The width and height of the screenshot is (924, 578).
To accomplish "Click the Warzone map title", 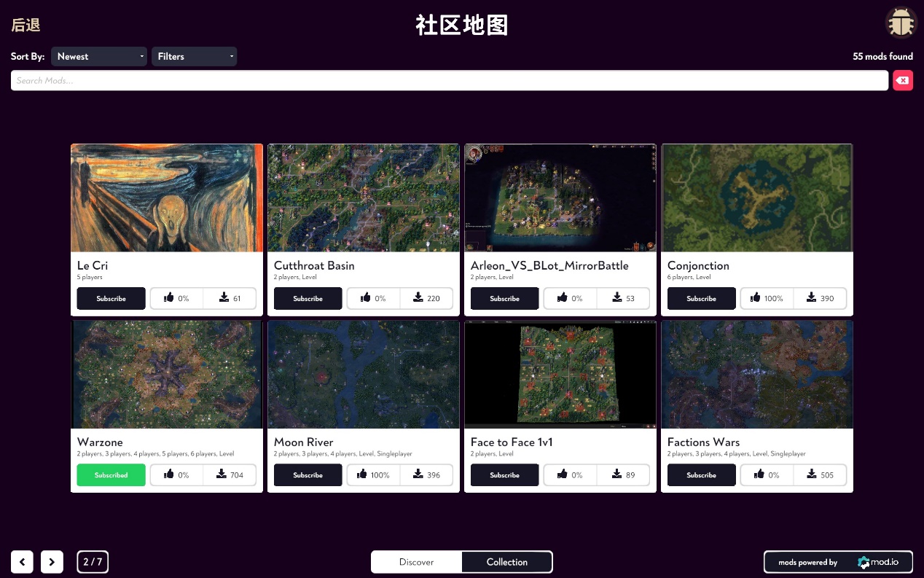I will (x=100, y=442).
